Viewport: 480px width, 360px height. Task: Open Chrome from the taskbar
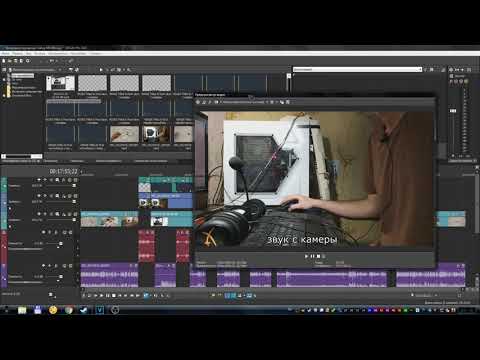[69, 310]
